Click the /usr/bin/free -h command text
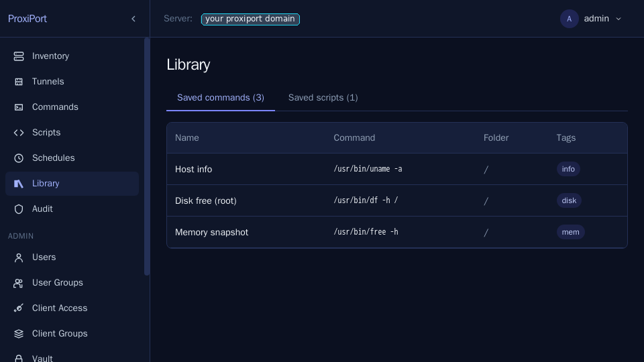The height and width of the screenshot is (362, 644). point(366,232)
